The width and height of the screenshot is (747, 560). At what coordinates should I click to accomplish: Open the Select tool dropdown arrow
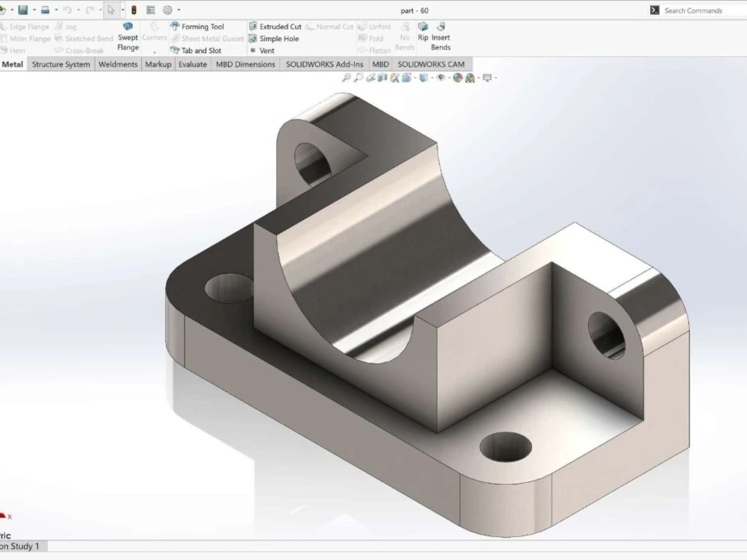[123, 10]
